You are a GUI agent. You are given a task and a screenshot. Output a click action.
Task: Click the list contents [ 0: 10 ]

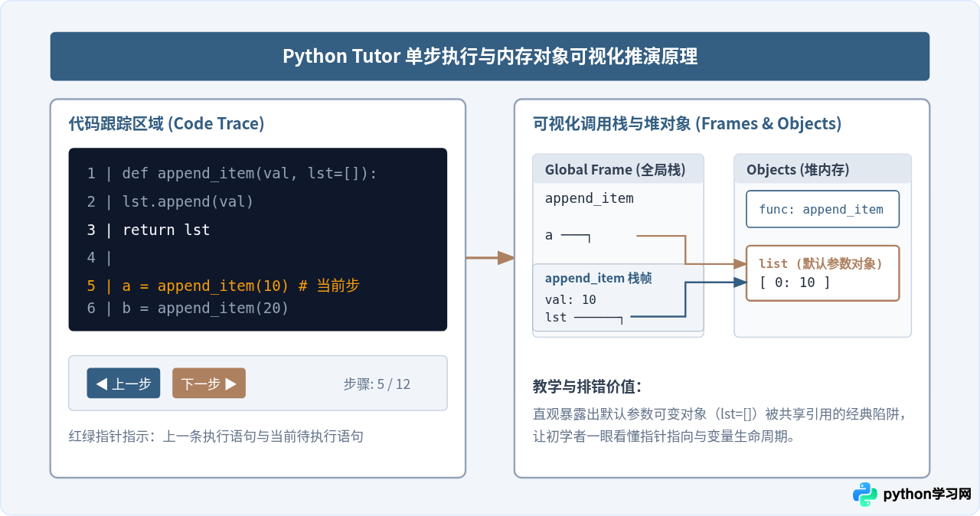795,282
